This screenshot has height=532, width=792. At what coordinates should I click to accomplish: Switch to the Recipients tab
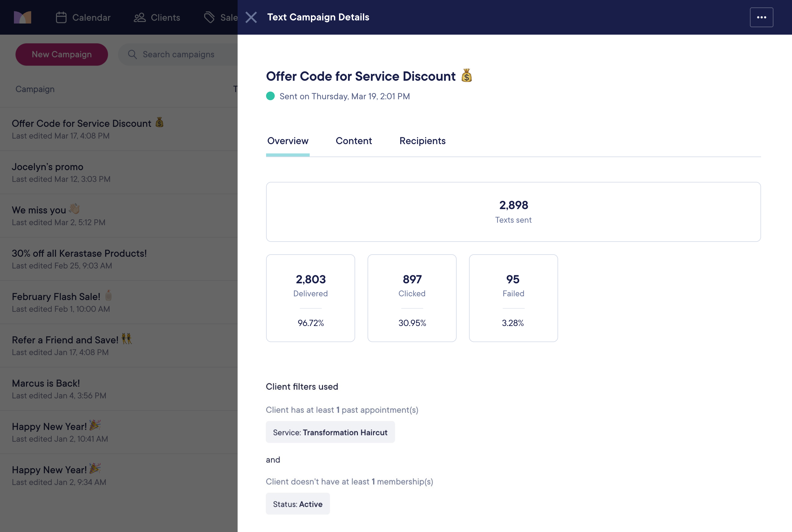pyautogui.click(x=422, y=141)
